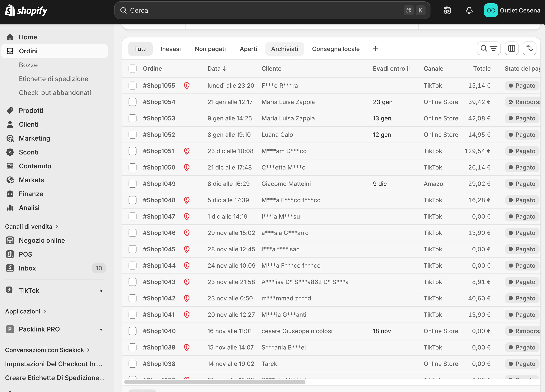Check the box for order #Shop1054
Image resolution: width=545 pixels, height=392 pixels.
point(132,102)
